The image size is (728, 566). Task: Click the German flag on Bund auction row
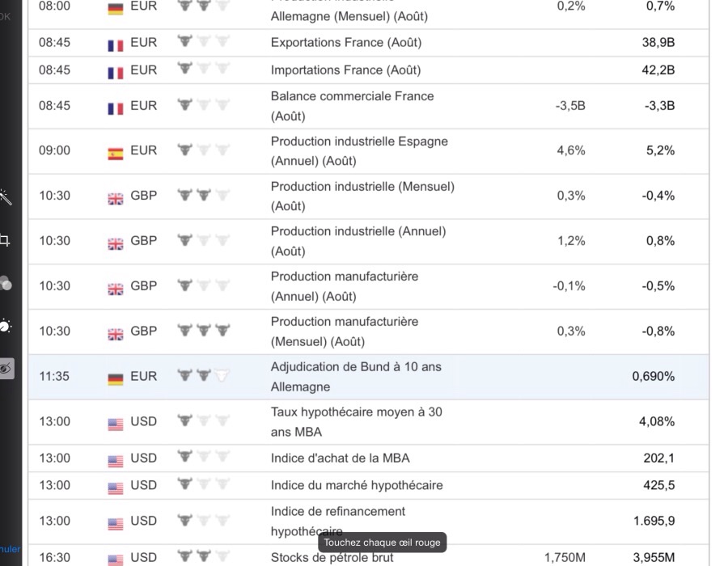[116, 378]
